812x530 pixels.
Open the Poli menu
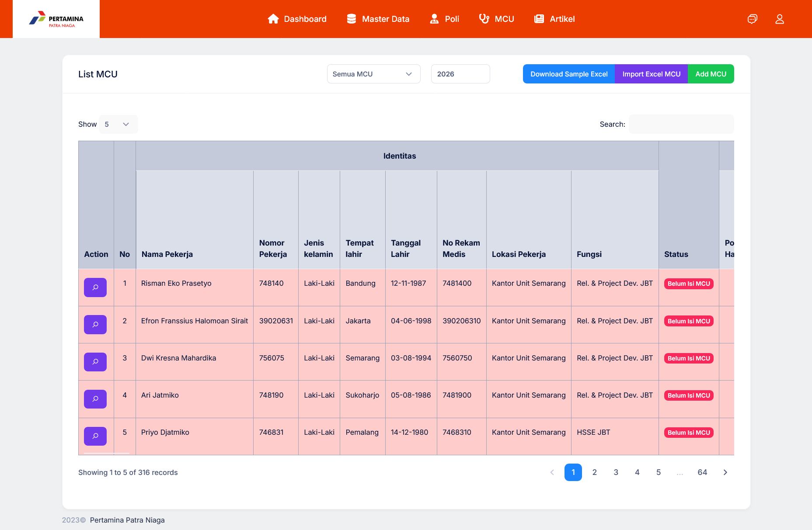(444, 19)
